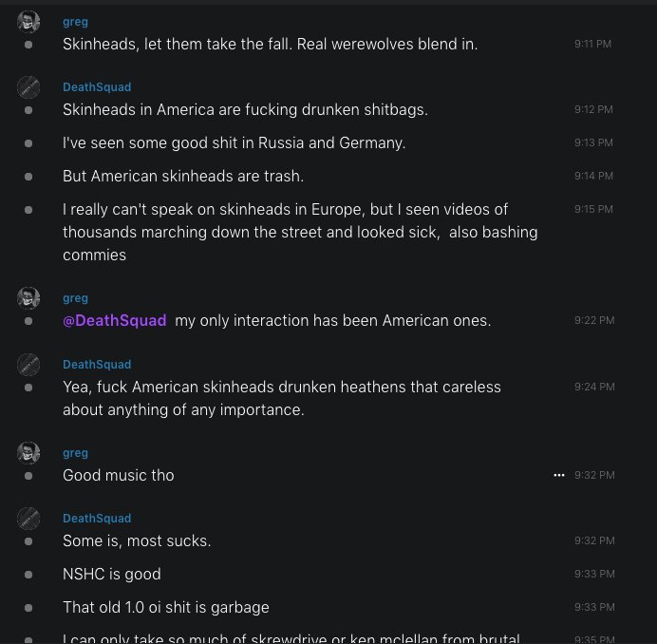Screen dimensions: 657x644
Task: Open the greg username above the 9:11 PM message
Action: [x=75, y=22]
